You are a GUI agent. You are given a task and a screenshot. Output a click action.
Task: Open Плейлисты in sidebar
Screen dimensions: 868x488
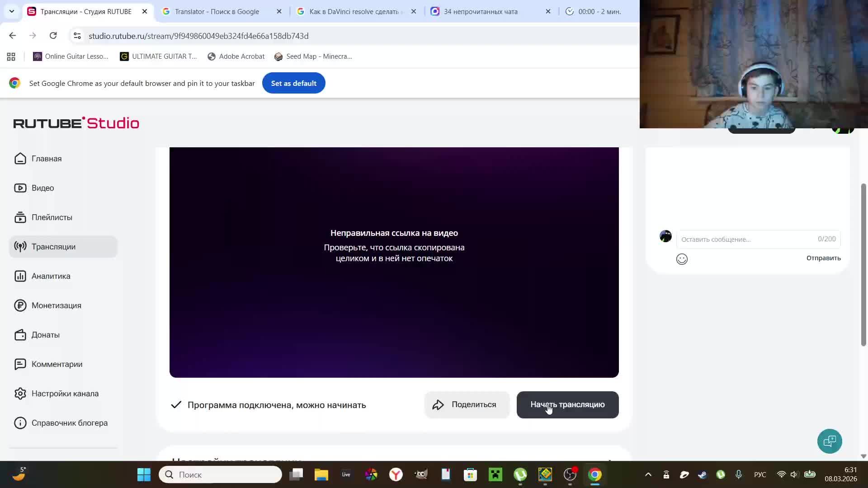point(52,217)
